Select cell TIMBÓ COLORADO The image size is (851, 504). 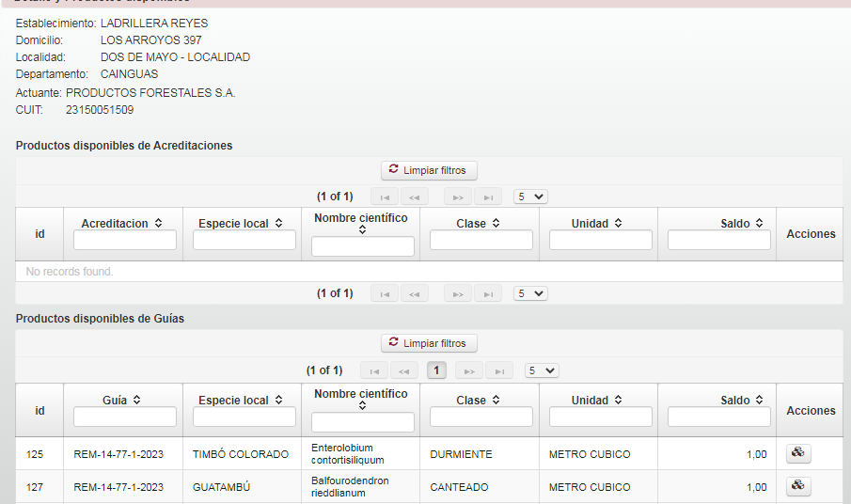[241, 454]
